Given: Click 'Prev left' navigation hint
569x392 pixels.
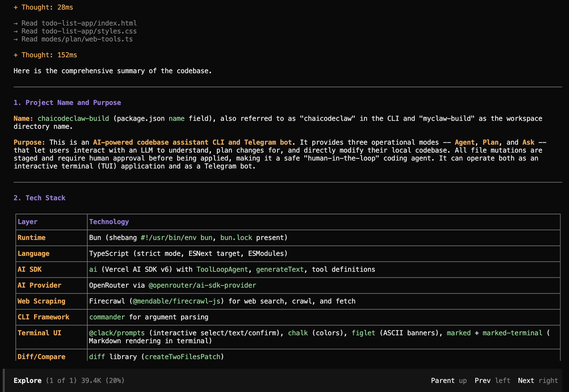Looking at the screenshot, I should click(492, 381).
